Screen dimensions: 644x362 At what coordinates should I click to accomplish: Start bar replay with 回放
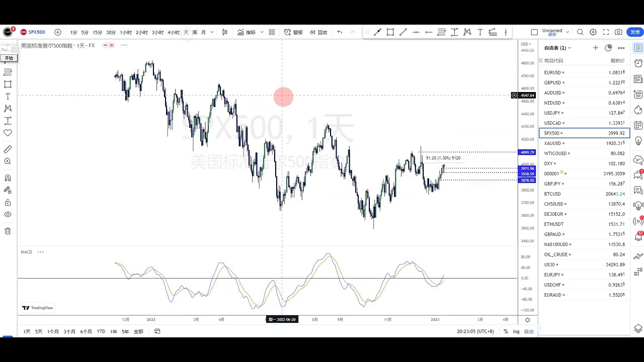coord(318,32)
